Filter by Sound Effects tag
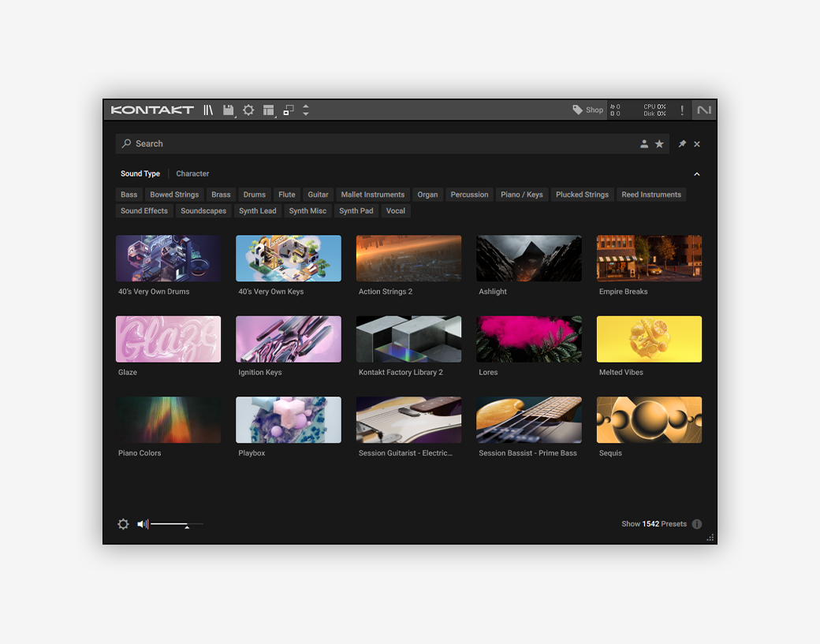This screenshot has height=644, width=820. coord(144,210)
